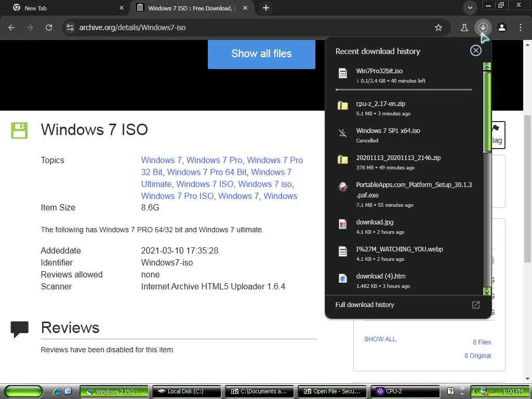Close the Recent download history popup
Viewport: 532px width, 399px height.
pos(476,50)
